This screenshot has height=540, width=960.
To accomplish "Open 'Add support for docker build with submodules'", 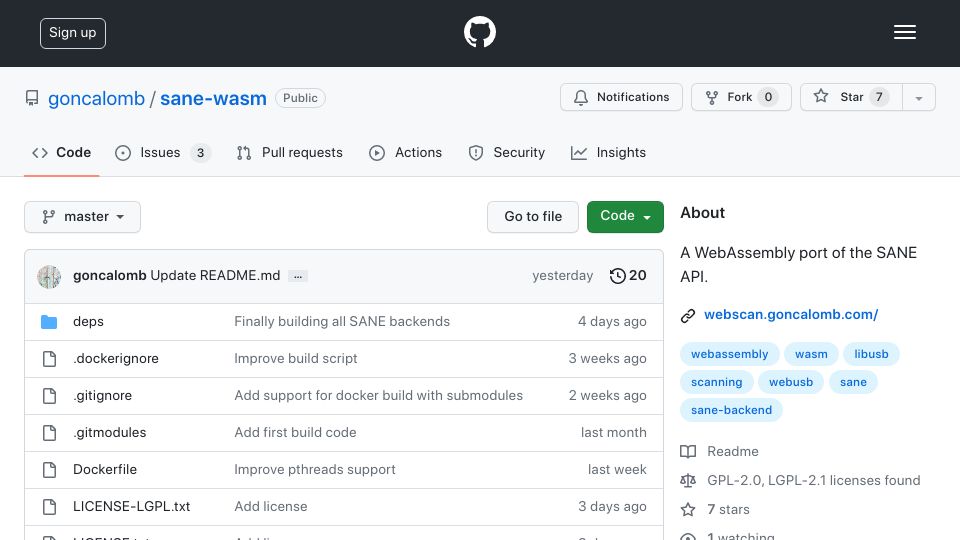I will click(x=378, y=396).
